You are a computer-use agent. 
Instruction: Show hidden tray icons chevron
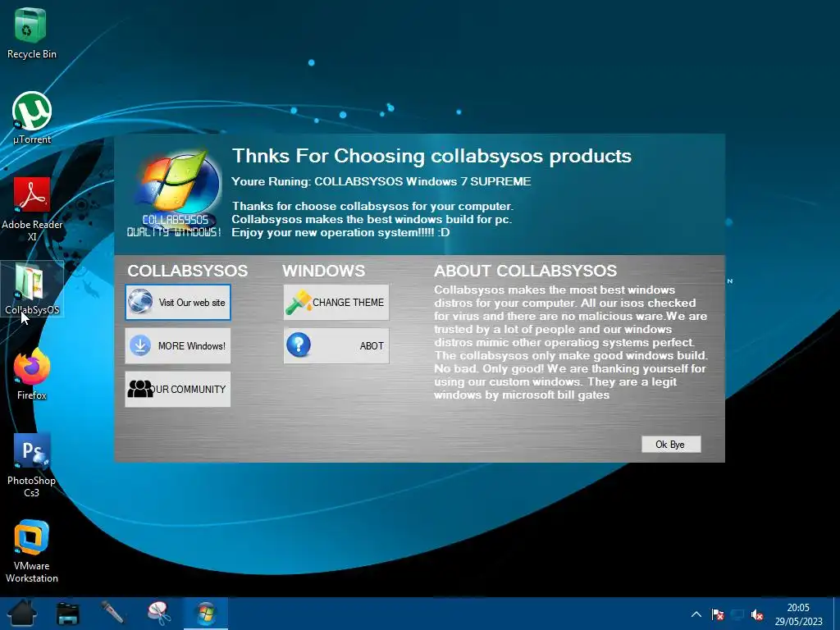(x=696, y=614)
